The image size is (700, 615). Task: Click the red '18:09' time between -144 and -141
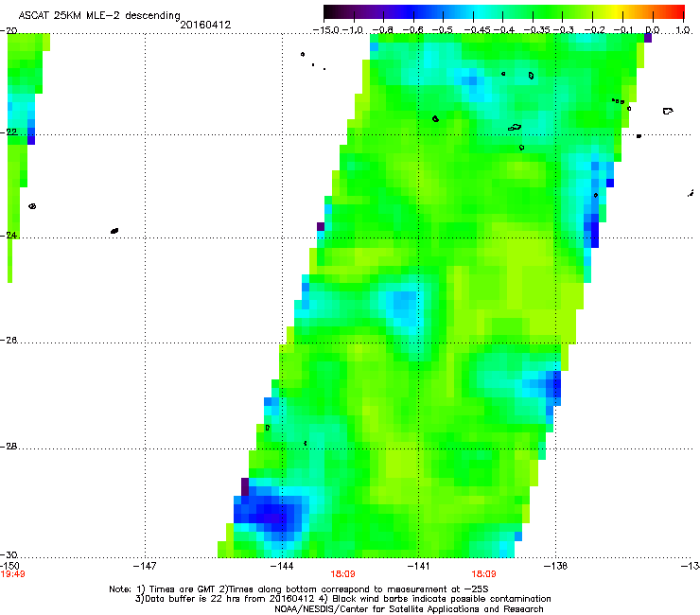click(x=342, y=574)
